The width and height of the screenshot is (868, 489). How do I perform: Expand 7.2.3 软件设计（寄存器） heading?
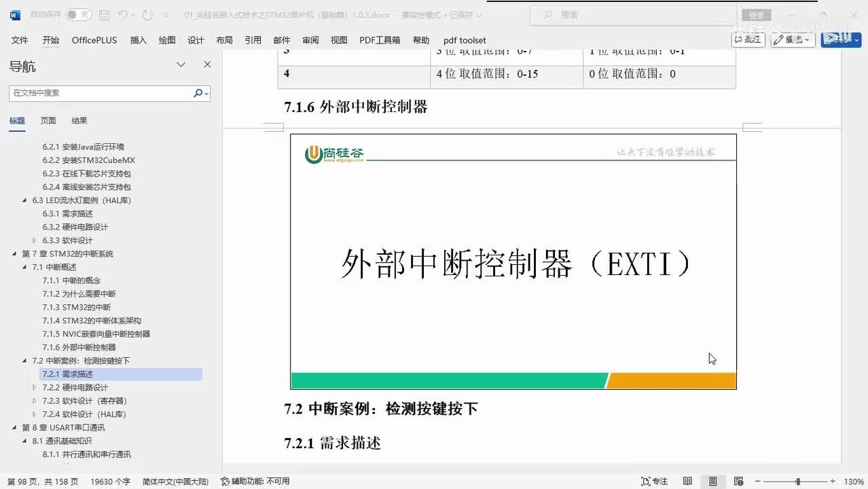[x=35, y=401]
